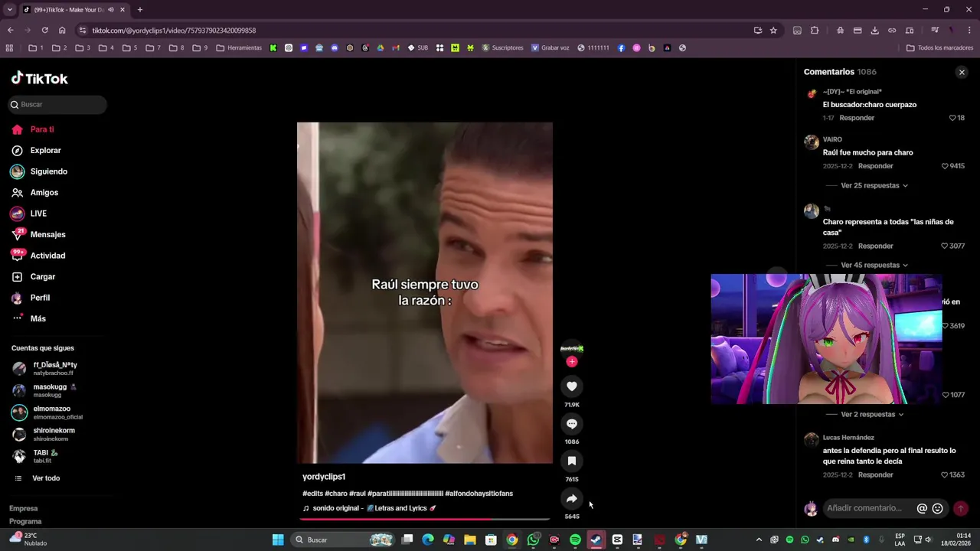Open Grabar voz bookmark
Viewport: 980px width, 551px height.
pyautogui.click(x=550, y=47)
